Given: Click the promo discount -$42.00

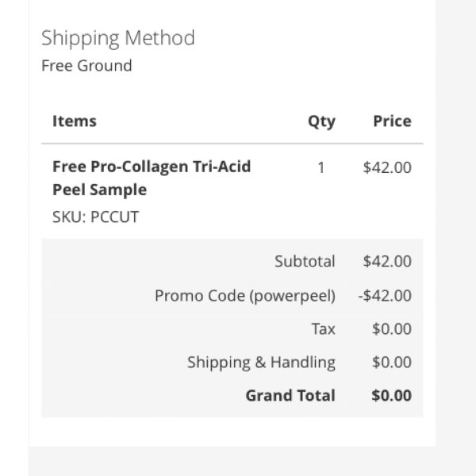Looking at the screenshot, I should point(385,296).
